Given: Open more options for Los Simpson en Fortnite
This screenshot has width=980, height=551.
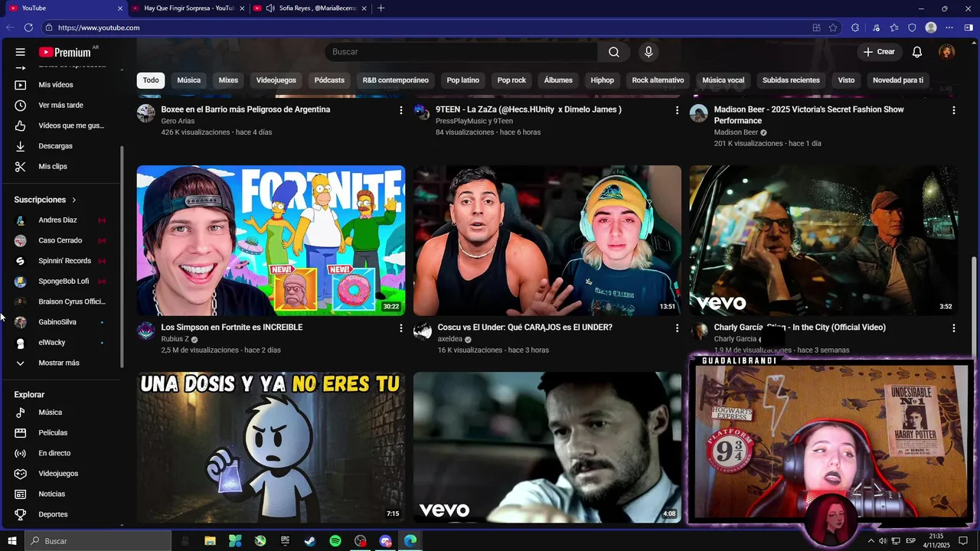Looking at the screenshot, I should 400,328.
